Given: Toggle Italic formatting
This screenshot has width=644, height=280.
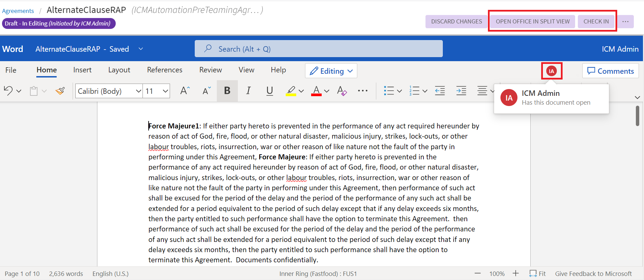Looking at the screenshot, I should tap(248, 91).
